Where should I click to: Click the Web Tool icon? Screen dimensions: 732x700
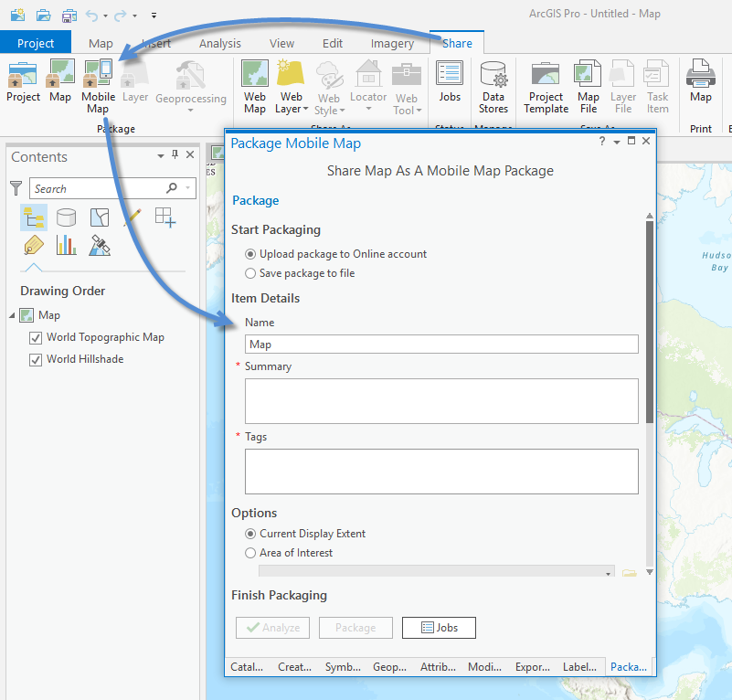[407, 75]
